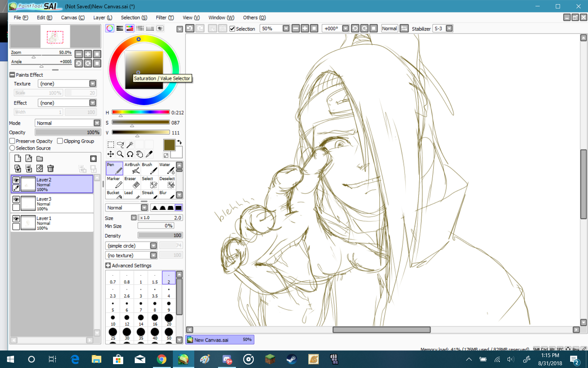Expand the Advanced Settings section
Viewport: 588px width, 368px height.
pos(108,266)
